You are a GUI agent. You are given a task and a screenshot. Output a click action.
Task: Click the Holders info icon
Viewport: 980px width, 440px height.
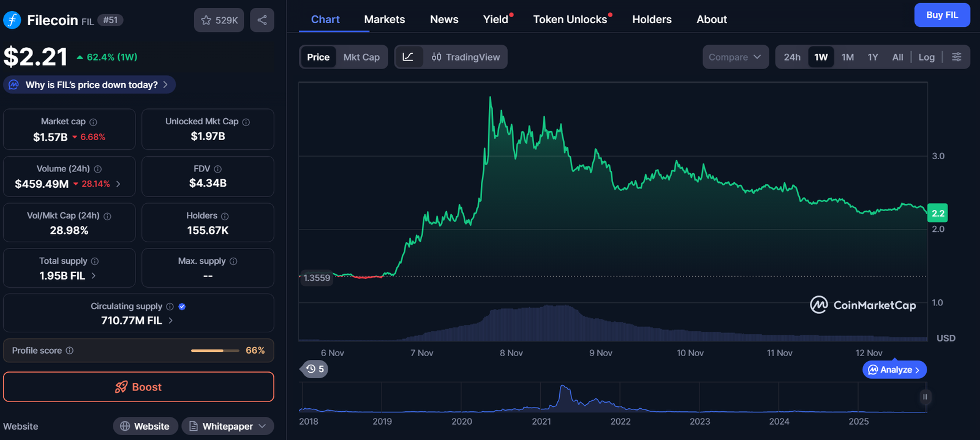[225, 216]
